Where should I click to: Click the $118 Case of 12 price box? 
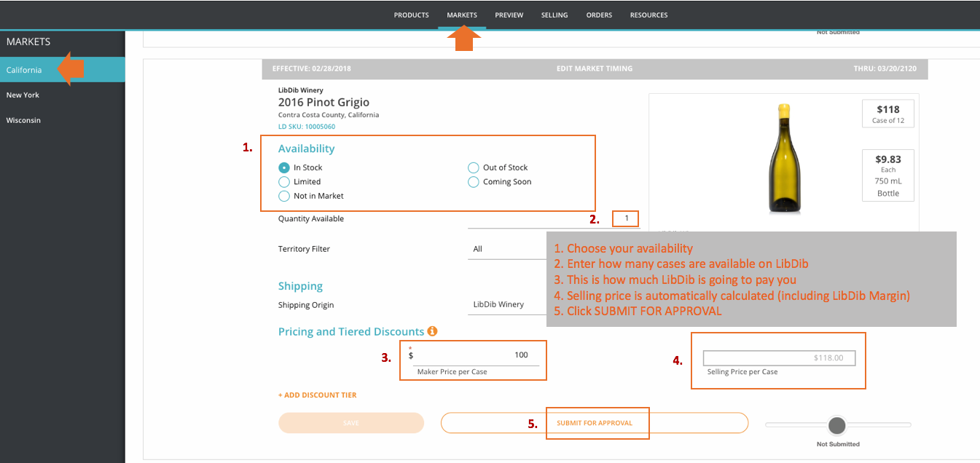coord(888,114)
